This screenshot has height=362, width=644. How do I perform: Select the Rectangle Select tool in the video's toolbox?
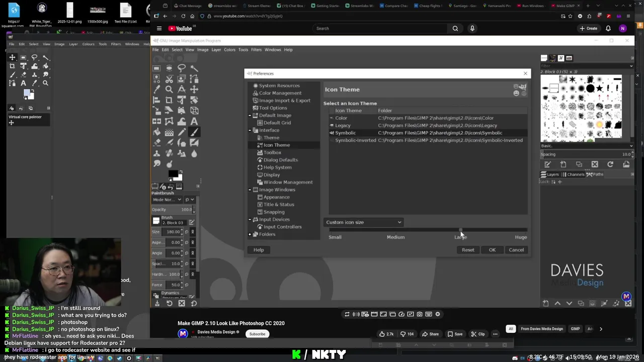tap(156, 68)
